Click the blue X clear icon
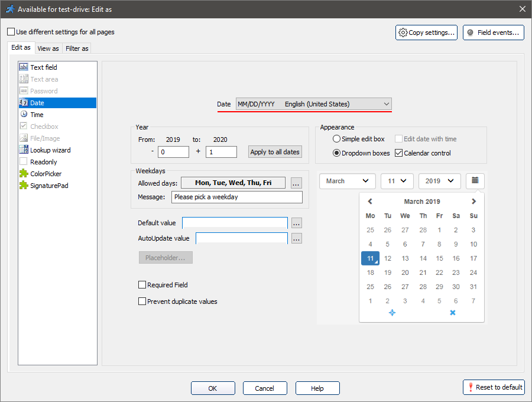Viewport: 532px width, 402px height. tap(453, 313)
